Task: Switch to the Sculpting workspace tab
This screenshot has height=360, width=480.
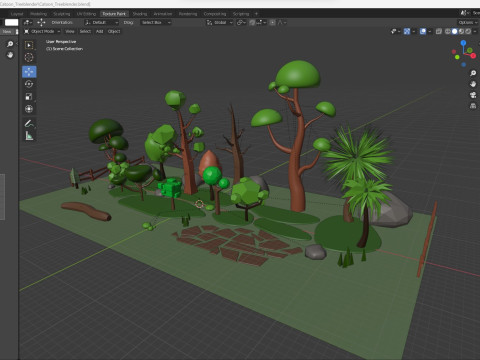Action: coord(62,14)
